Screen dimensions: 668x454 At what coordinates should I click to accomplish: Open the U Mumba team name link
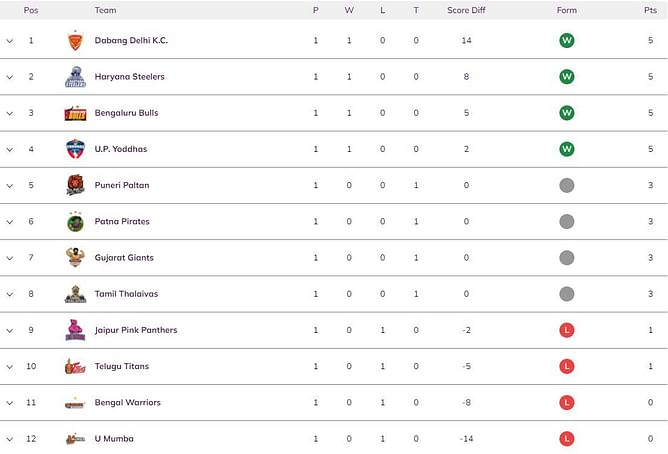114,439
